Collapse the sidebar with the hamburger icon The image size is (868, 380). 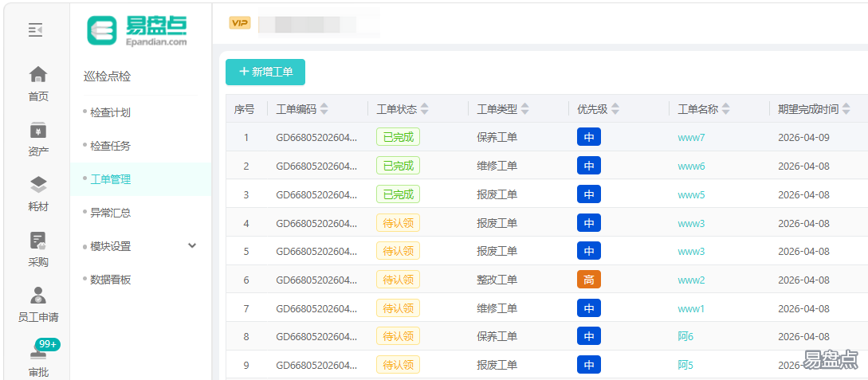point(35,29)
